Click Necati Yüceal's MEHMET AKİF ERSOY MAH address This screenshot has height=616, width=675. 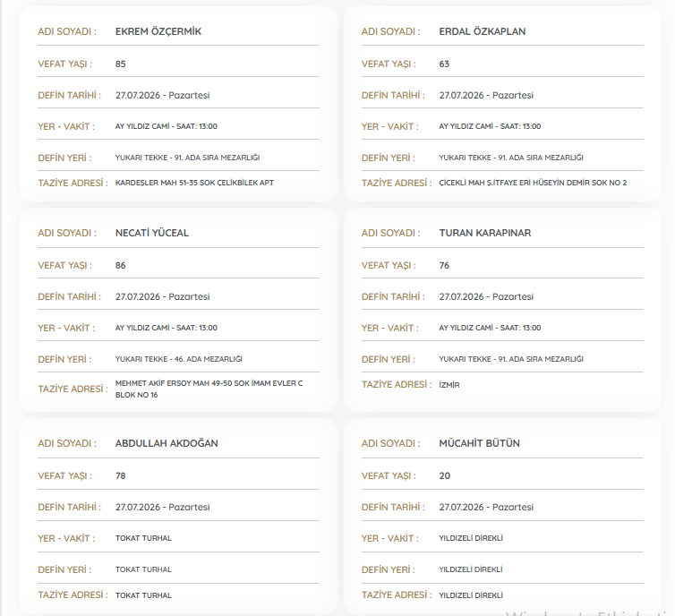209,389
